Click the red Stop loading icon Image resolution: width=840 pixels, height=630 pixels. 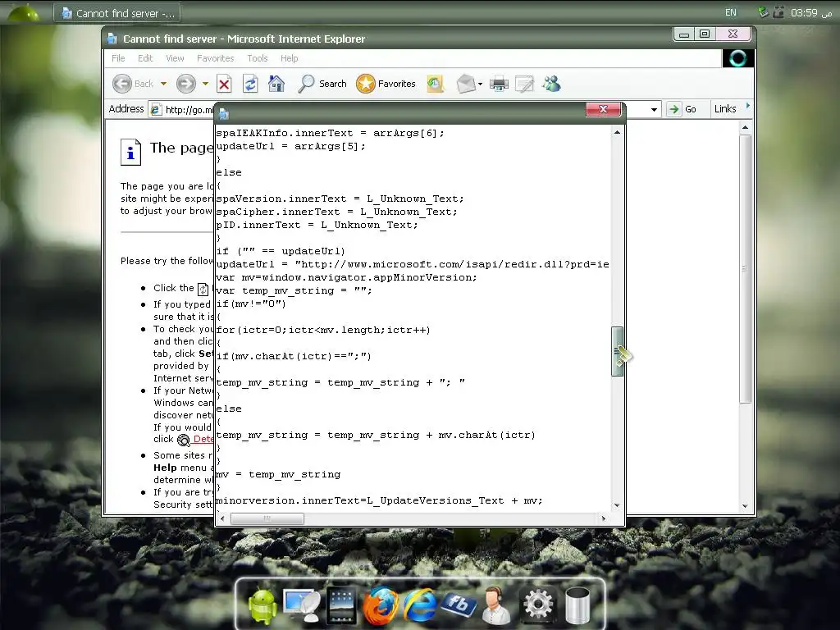tap(224, 84)
